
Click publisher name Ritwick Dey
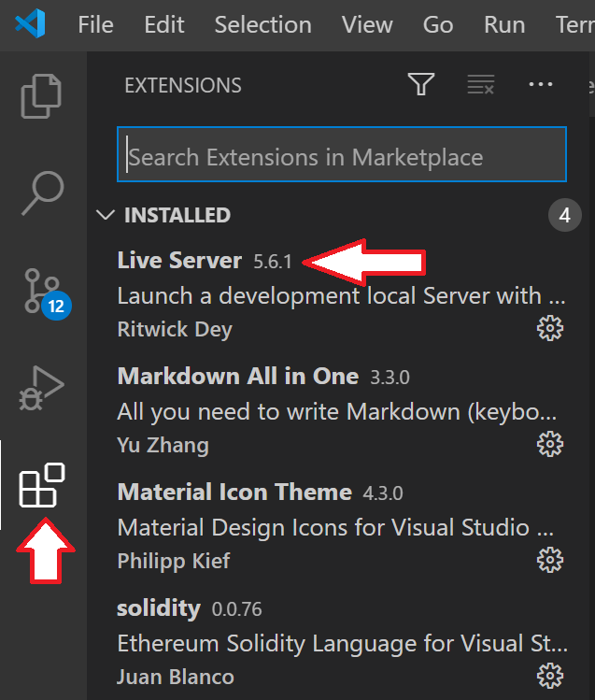[175, 330]
